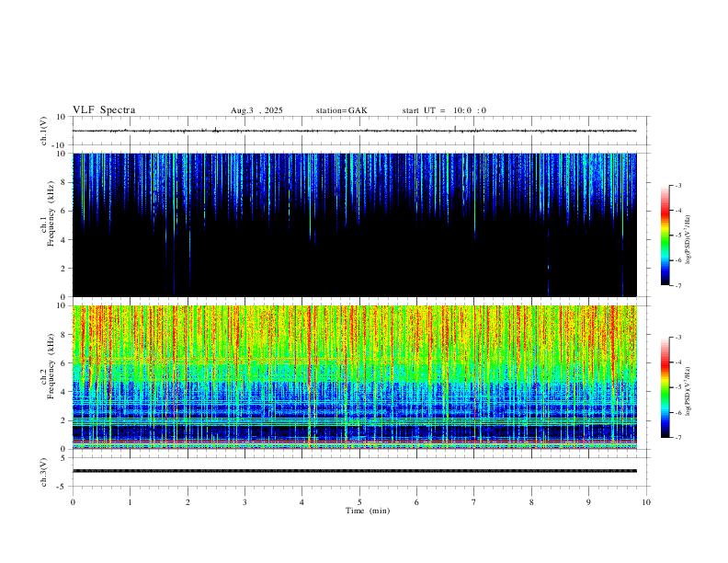Click the '-5' label on ch.1 colorbar
The image size is (728, 563).
[x=678, y=236]
